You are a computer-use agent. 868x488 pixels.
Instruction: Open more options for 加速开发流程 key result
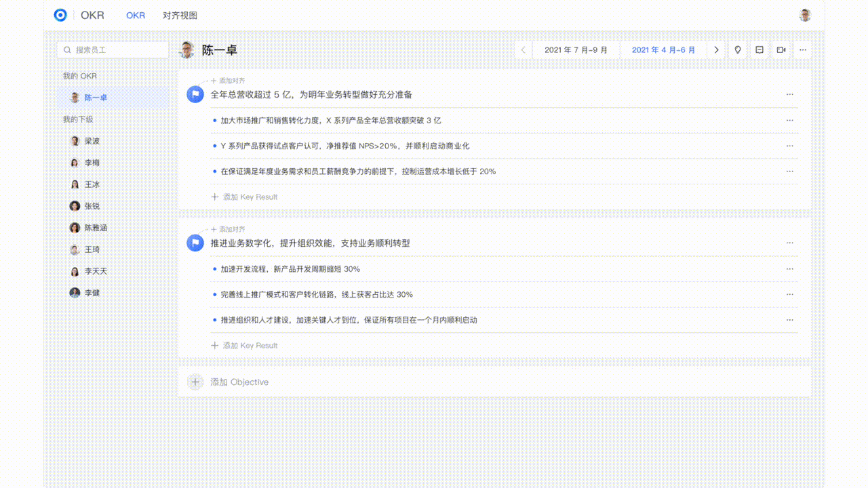789,269
